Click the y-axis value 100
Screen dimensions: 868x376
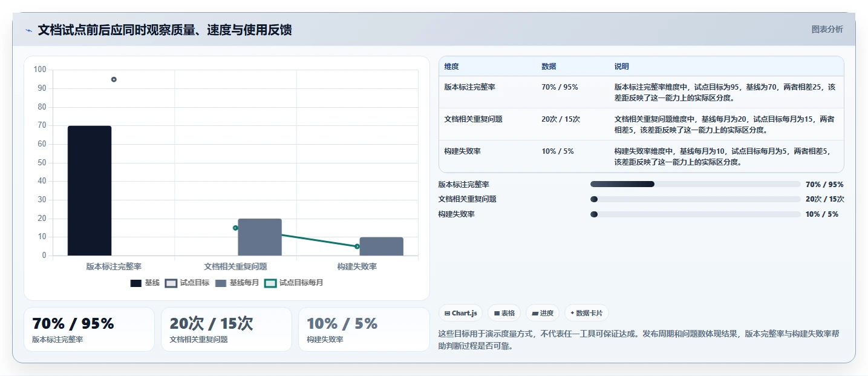click(x=40, y=70)
